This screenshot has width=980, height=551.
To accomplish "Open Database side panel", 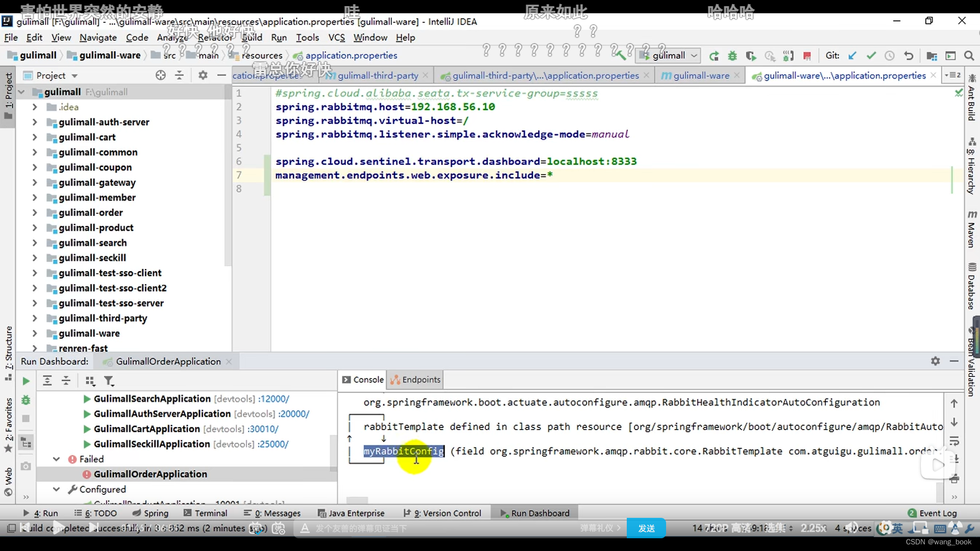I will (971, 287).
